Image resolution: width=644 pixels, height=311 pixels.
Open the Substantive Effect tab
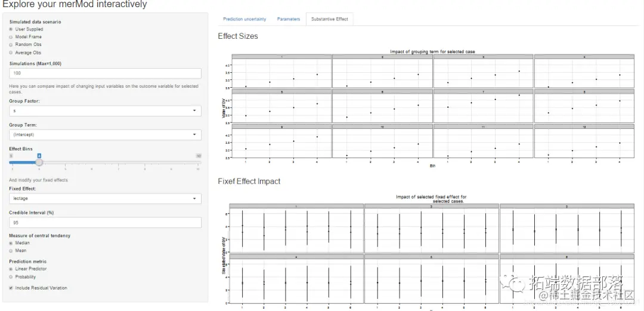[x=329, y=19]
